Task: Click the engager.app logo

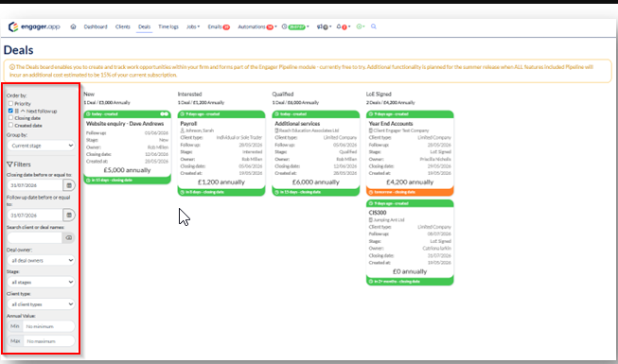Action: (34, 26)
